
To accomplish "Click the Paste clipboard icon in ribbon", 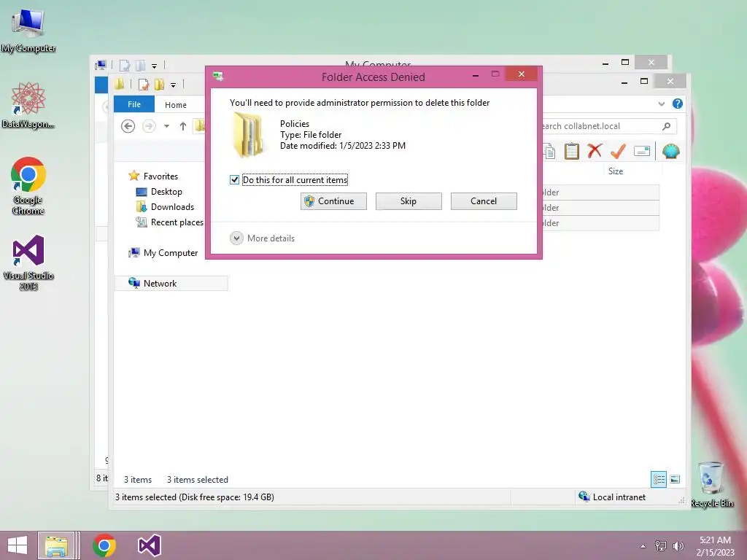I will pyautogui.click(x=572, y=152).
